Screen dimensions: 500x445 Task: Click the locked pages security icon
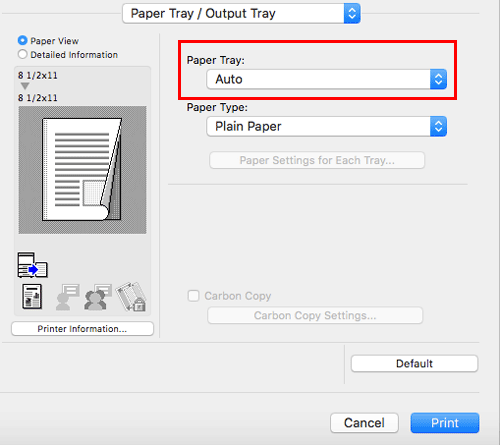pos(131,297)
